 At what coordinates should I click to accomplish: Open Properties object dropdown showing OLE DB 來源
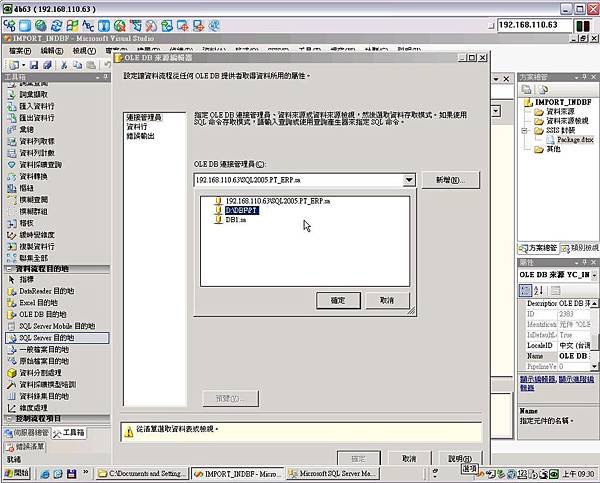click(594, 275)
